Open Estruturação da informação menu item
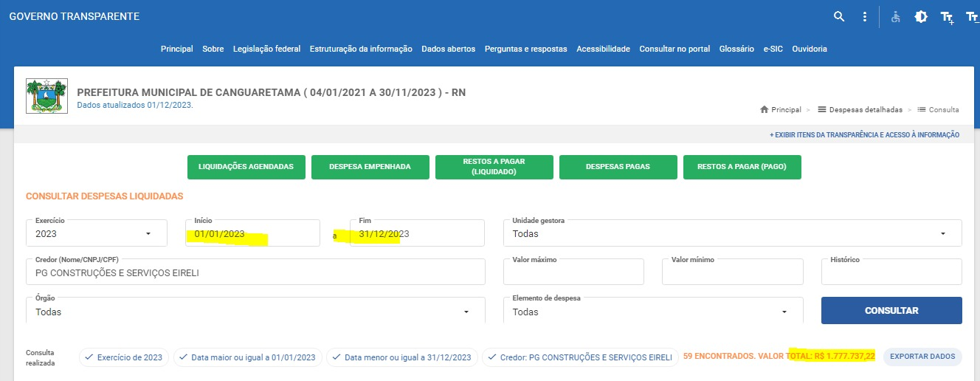The width and height of the screenshot is (980, 381). (361, 49)
